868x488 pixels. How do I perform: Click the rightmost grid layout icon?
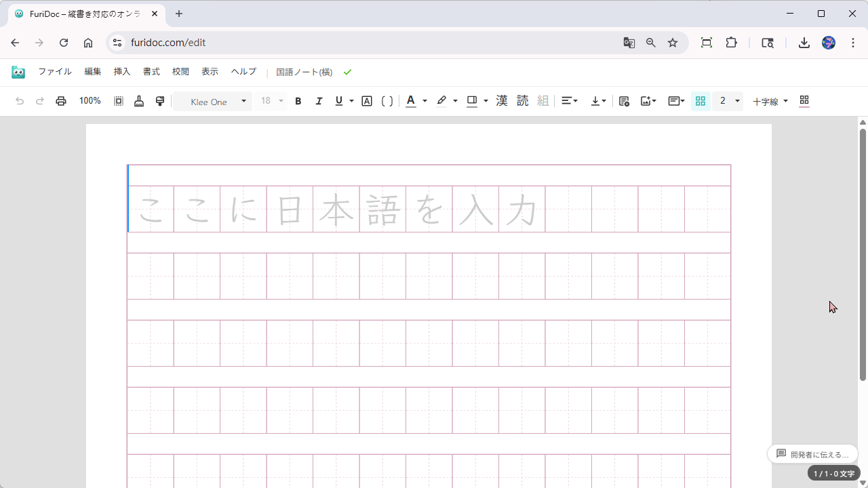804,100
